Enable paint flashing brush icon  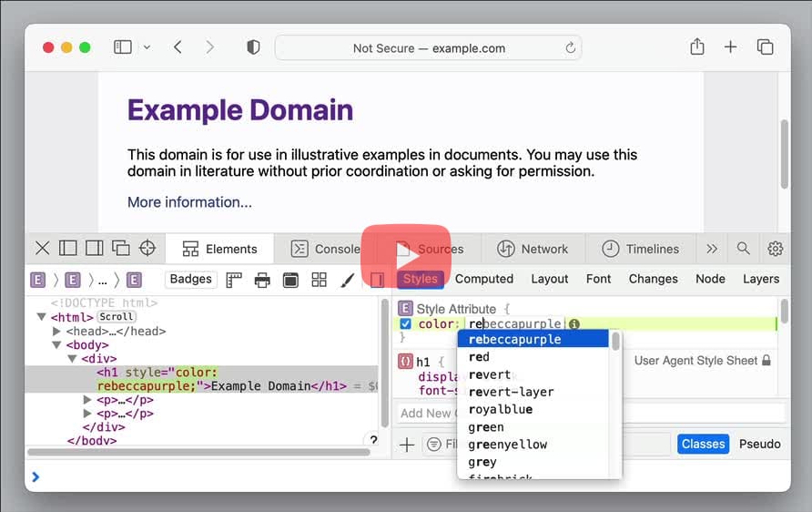pos(348,280)
